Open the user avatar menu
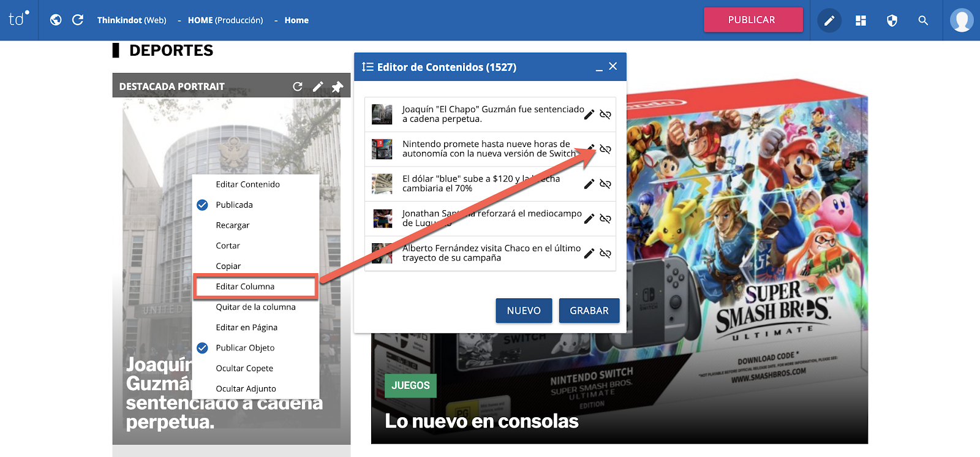Viewport: 980px width, 457px height. pos(961,20)
